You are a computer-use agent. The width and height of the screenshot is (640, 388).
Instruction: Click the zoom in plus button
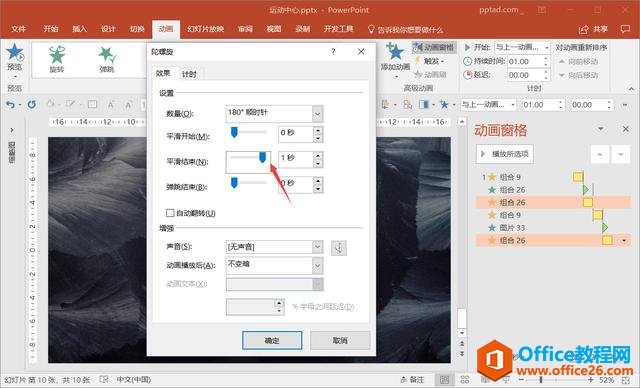(x=590, y=380)
